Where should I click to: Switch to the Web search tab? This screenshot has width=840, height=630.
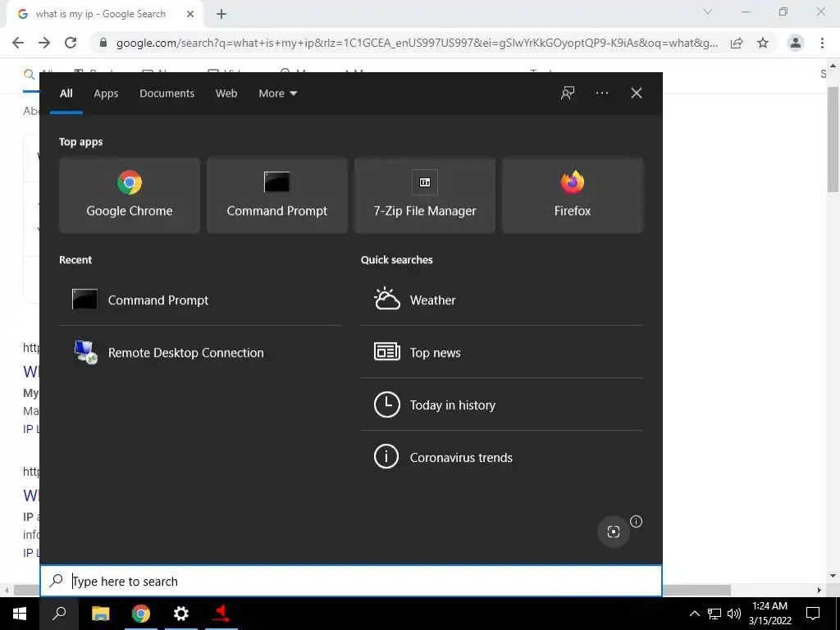point(226,94)
